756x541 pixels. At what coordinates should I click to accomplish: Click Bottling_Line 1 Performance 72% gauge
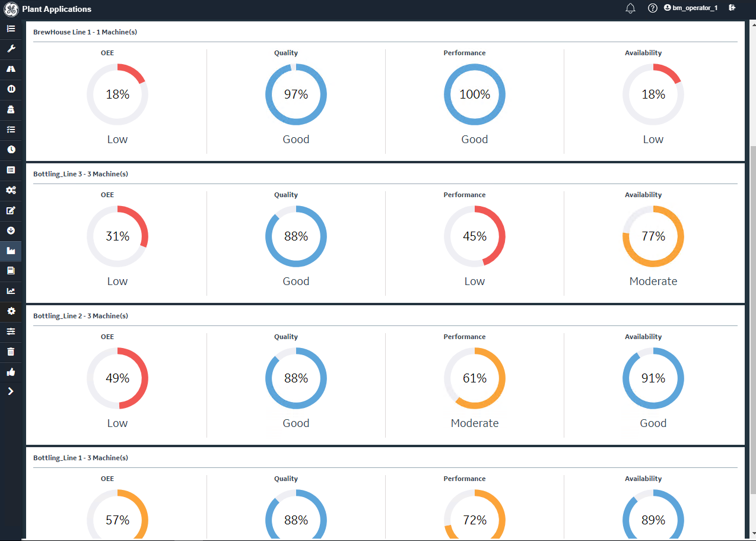pos(475,514)
